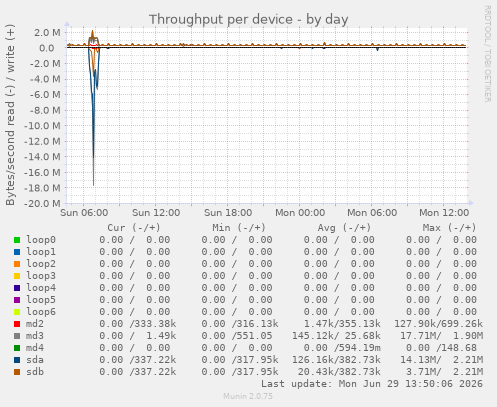Click md4 max value '148.68'
The width and height of the screenshot is (497, 407).
pyautogui.click(x=459, y=348)
